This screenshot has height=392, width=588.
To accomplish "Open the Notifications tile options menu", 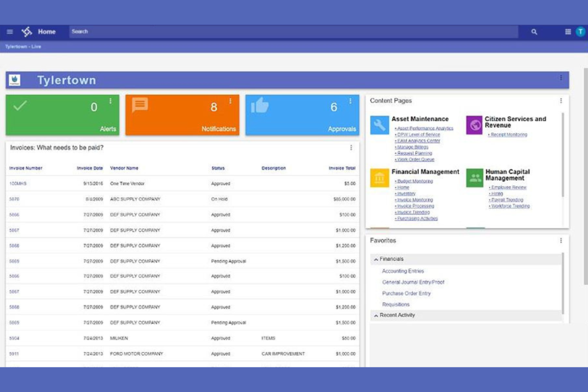I will pyautogui.click(x=230, y=101).
